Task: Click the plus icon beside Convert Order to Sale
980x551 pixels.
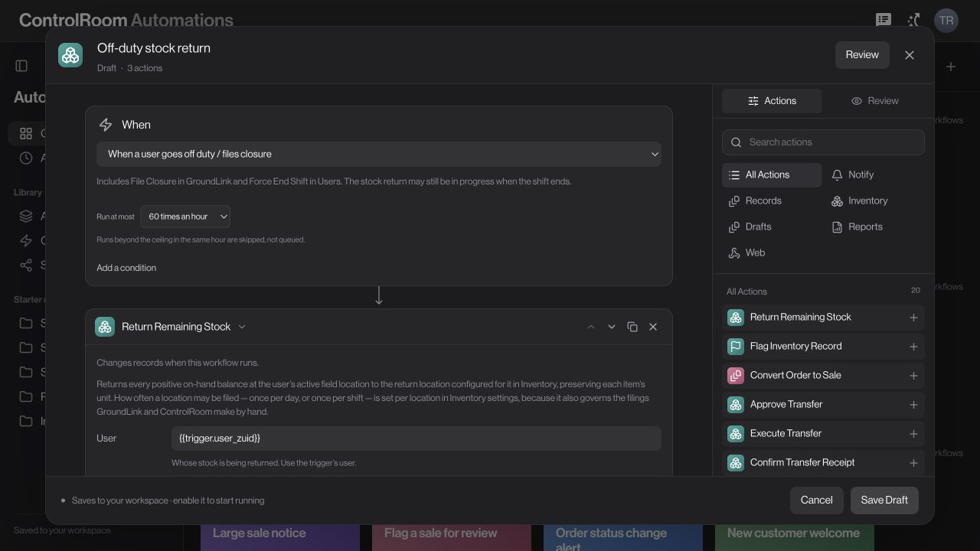Action: click(913, 376)
